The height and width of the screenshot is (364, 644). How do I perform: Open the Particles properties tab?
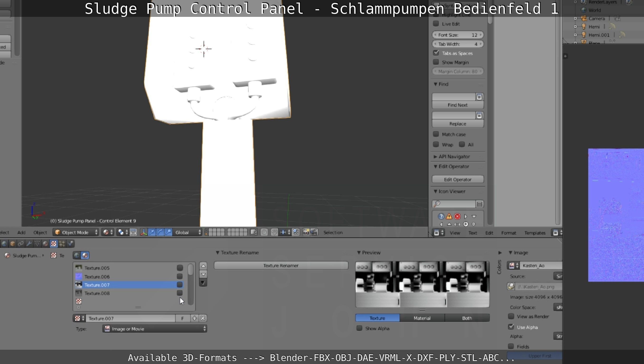[x=62, y=244]
